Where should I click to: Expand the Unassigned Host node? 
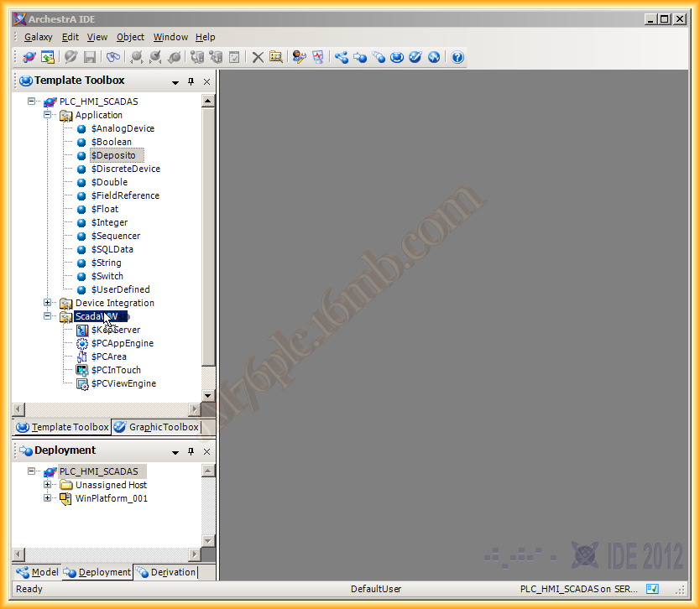[x=48, y=485]
